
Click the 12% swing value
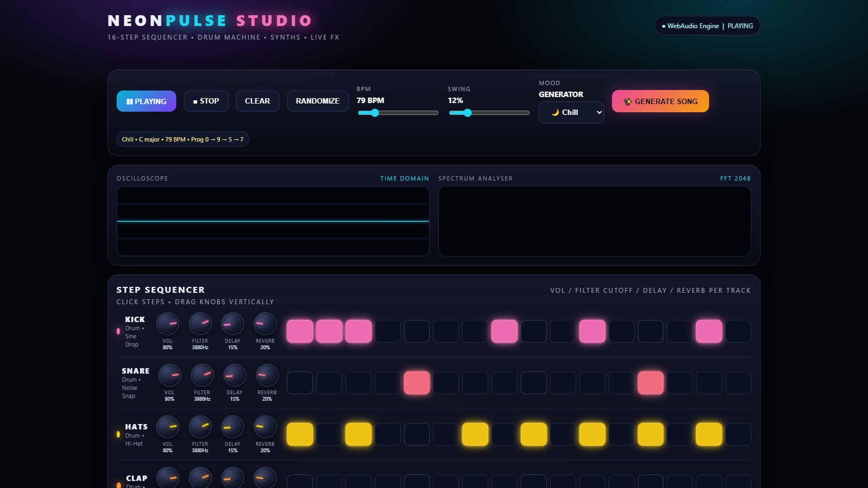coord(455,100)
